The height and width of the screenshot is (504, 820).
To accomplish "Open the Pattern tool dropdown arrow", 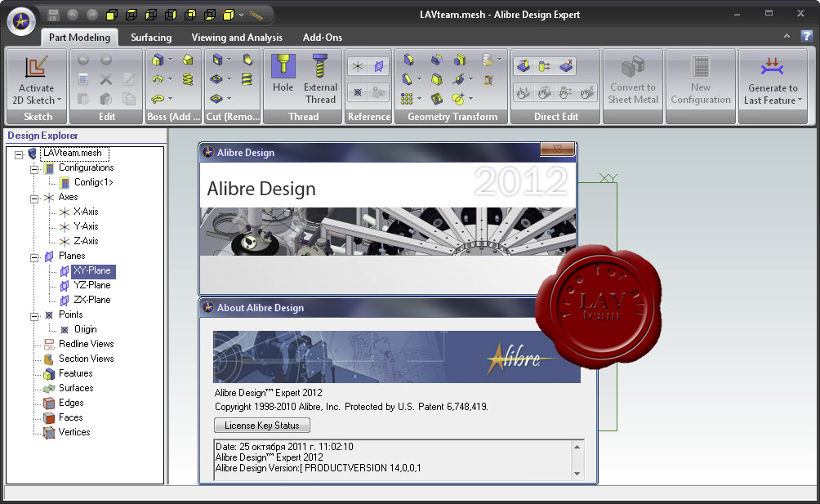I will [420, 99].
